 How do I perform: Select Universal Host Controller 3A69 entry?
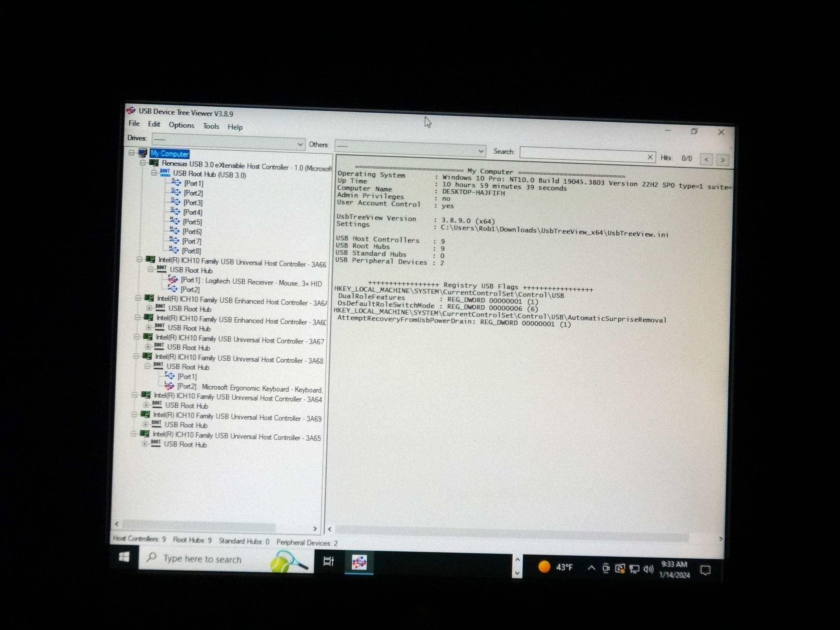(x=237, y=416)
